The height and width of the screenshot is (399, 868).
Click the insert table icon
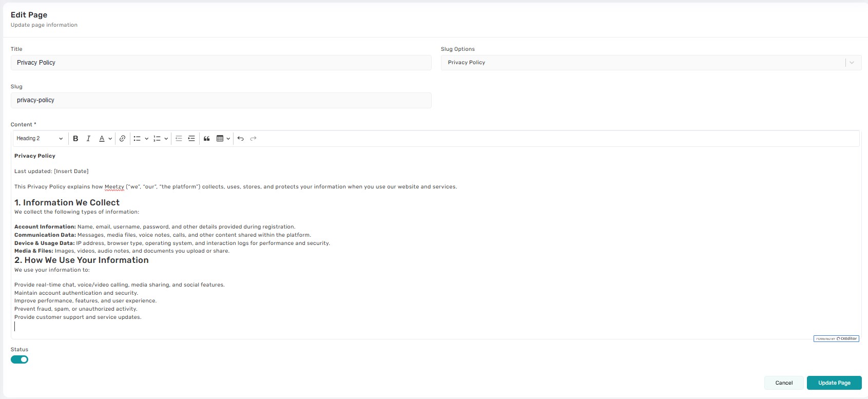220,139
